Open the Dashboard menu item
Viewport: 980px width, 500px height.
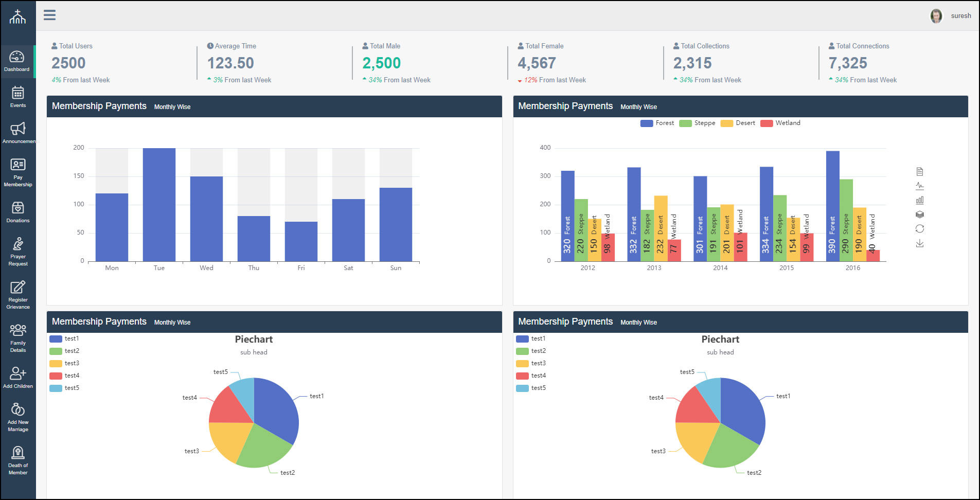pyautogui.click(x=17, y=61)
